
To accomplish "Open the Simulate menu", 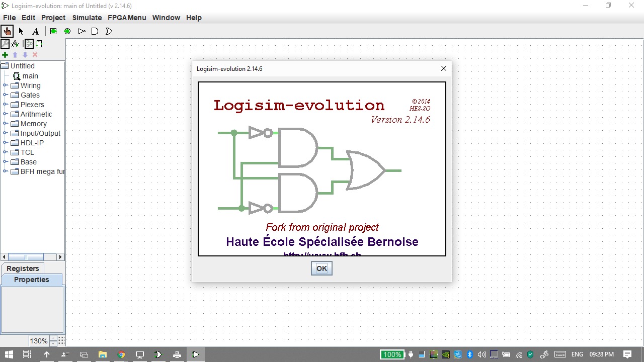I will point(87,18).
